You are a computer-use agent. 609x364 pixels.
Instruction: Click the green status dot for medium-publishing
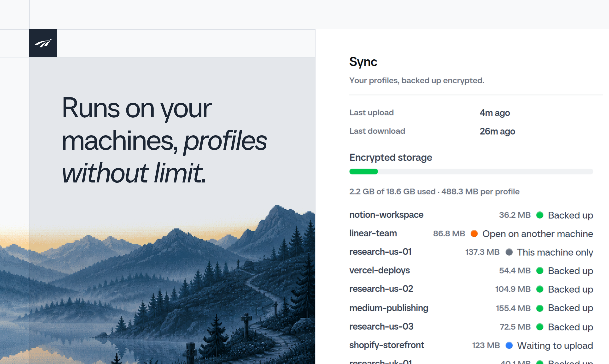(539, 308)
